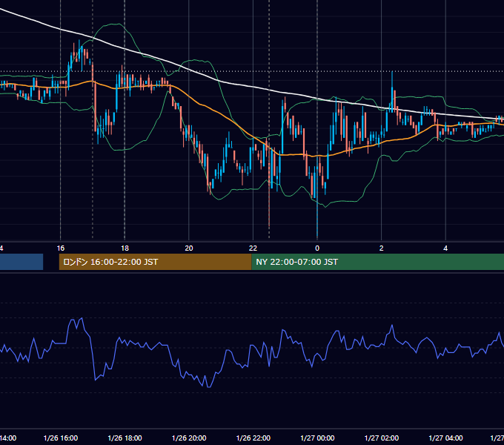The width and height of the screenshot is (504, 445).
Task: Click the '1/26 20:00' date label
Action: point(189,438)
